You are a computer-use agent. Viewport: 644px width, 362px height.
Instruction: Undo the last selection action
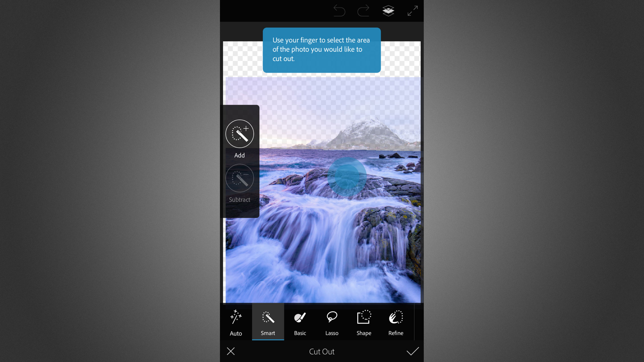[340, 11]
